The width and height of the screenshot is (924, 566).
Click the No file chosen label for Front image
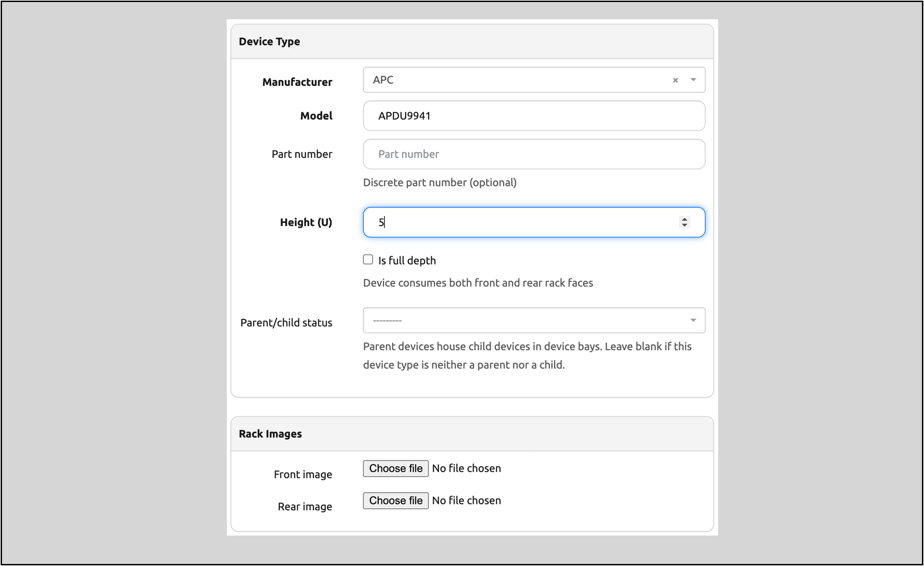466,468
